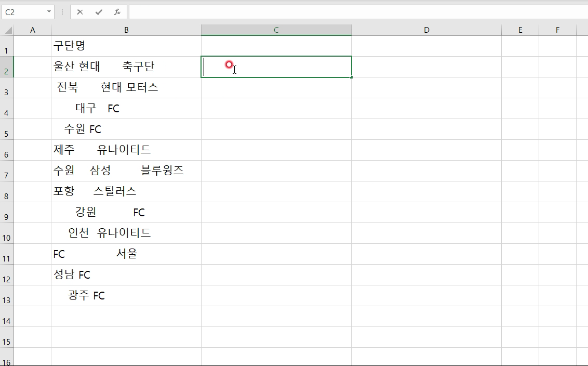Select the cell FC 서울
This screenshot has height=366, width=588.
click(x=126, y=254)
